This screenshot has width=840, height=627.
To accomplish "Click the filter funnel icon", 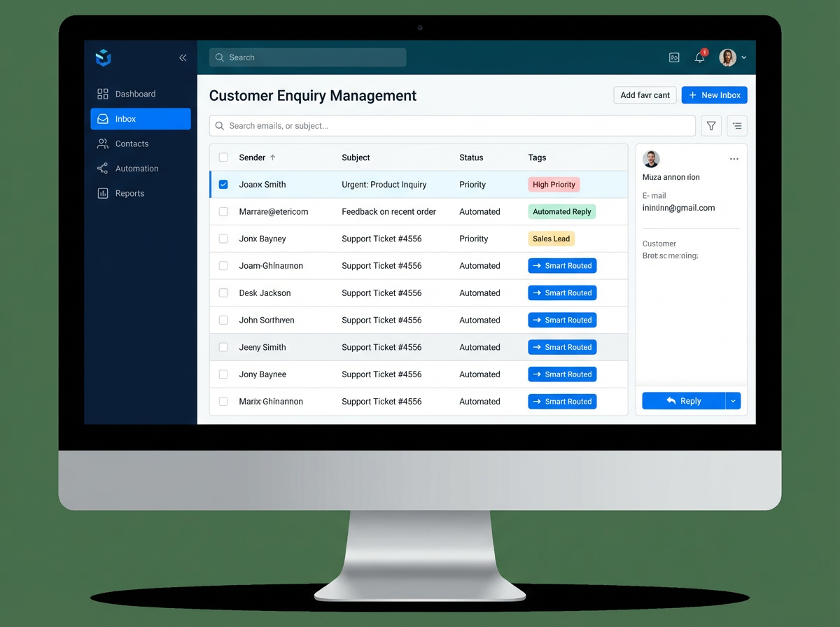I will pos(711,126).
